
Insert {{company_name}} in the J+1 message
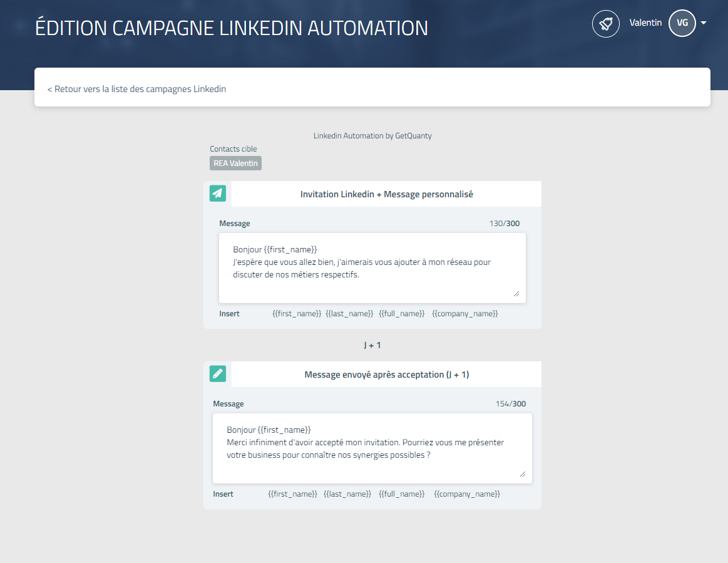pyautogui.click(x=467, y=494)
